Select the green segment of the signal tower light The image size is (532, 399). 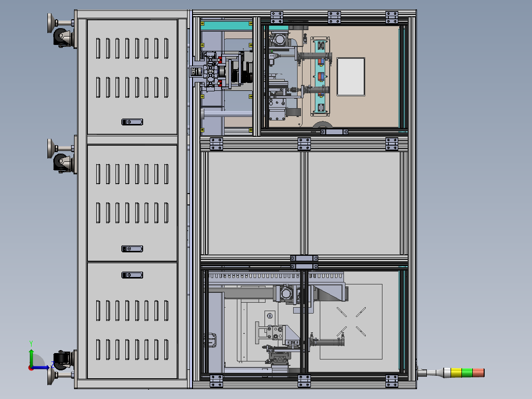(x=467, y=372)
